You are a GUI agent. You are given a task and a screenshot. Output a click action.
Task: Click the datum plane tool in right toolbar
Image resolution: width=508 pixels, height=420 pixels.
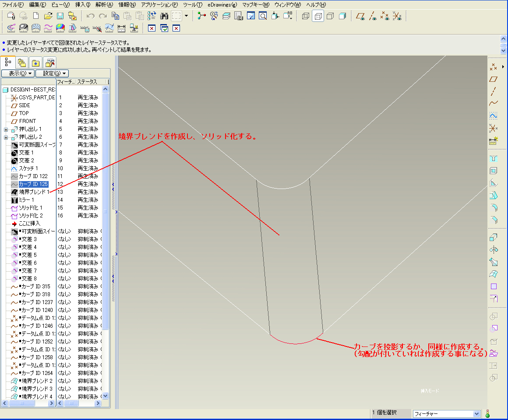[494, 79]
